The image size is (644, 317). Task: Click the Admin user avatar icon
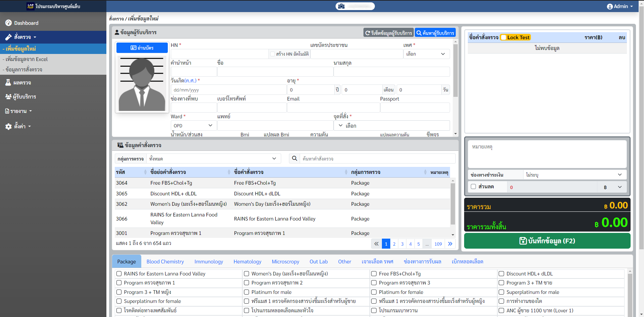[x=610, y=6]
